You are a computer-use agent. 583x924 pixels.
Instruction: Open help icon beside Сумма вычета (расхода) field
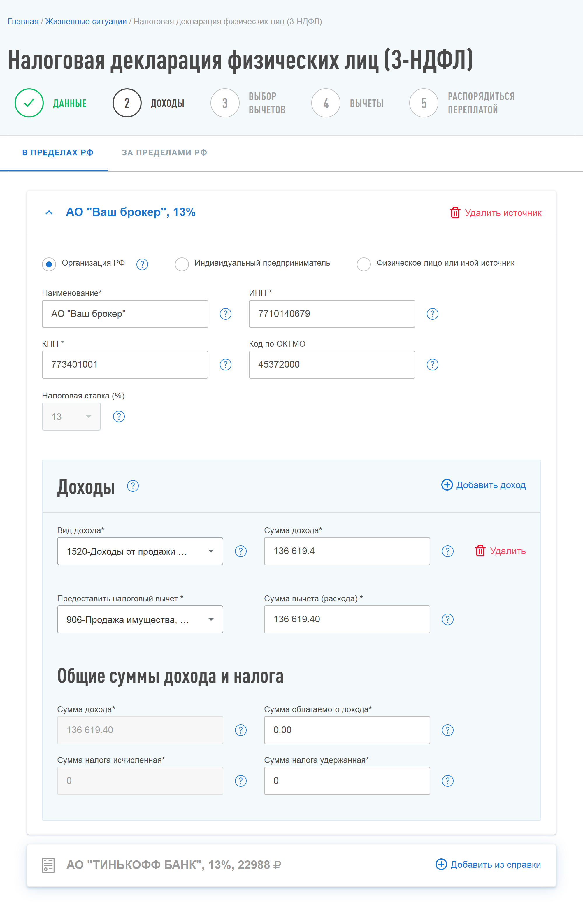coord(447,619)
